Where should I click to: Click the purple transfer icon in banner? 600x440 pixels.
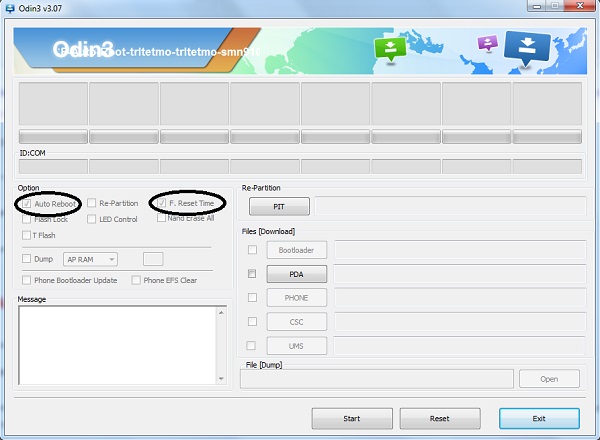tap(488, 43)
